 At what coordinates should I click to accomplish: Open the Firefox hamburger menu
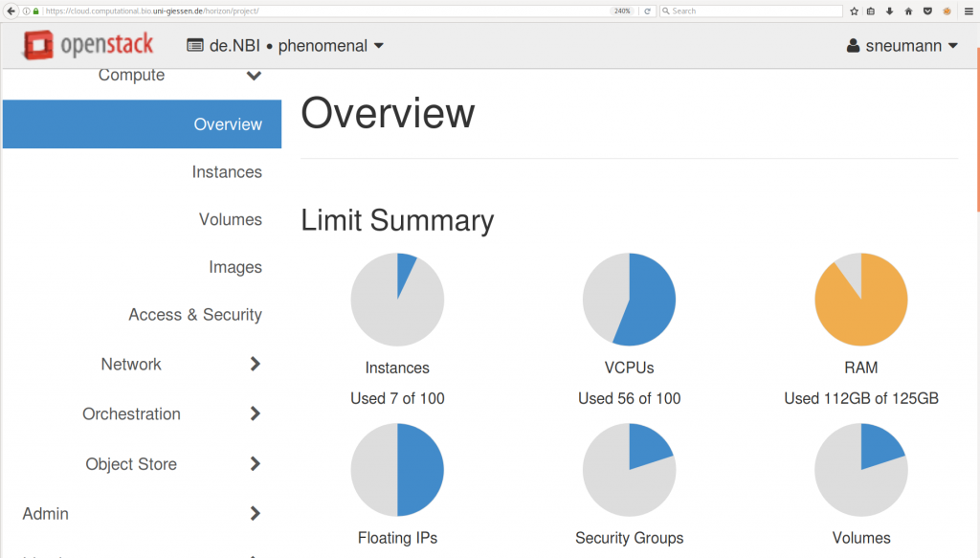click(x=969, y=11)
